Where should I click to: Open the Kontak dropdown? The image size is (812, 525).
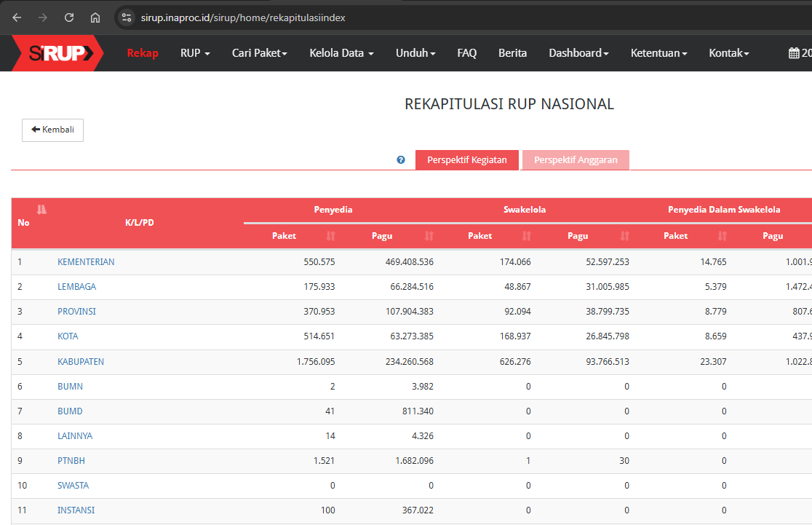point(729,53)
